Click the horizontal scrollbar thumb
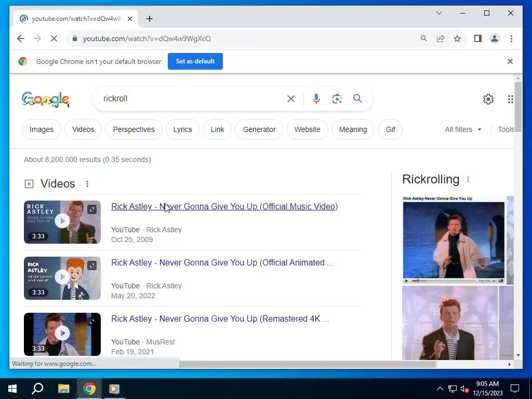This screenshot has height=399, width=532. coord(308,365)
